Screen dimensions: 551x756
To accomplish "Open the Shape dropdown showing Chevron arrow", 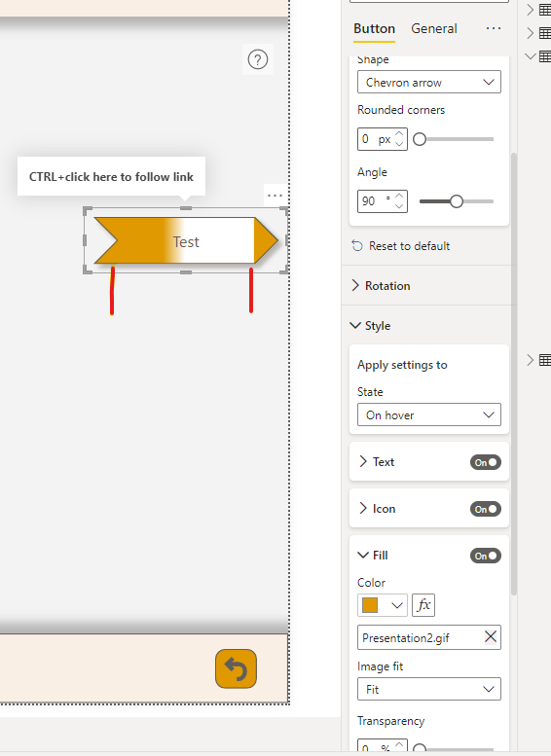I will point(429,82).
